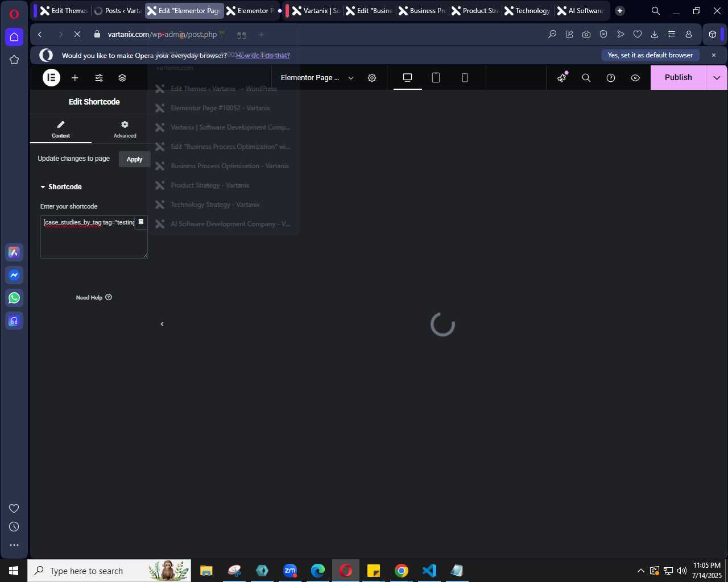Open the Opera extensions cube icon
This screenshot has width=728, height=582.
(713, 35)
